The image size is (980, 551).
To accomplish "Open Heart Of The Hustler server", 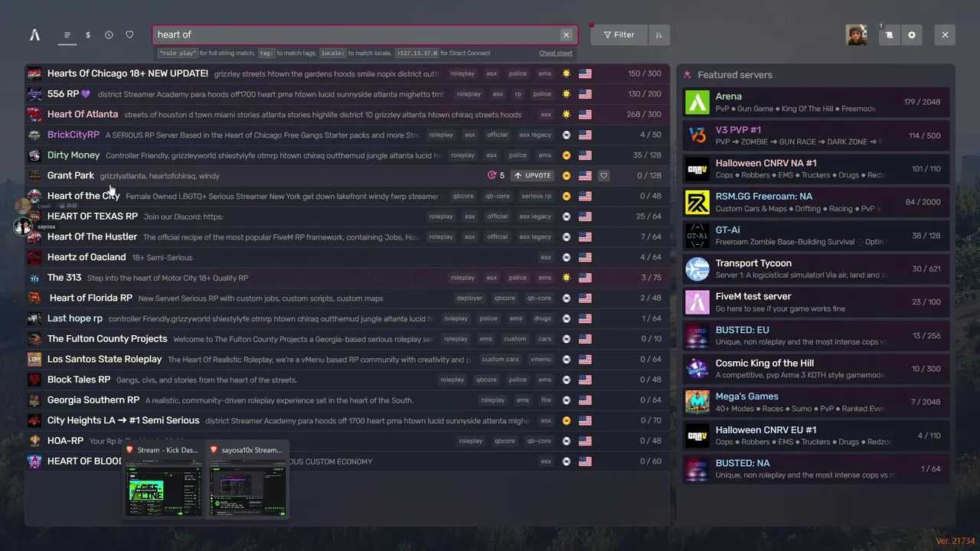I will 348,236.
